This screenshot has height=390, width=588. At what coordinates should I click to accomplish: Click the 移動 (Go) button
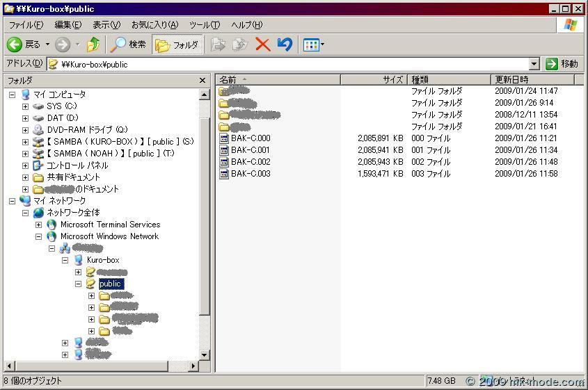(562, 64)
